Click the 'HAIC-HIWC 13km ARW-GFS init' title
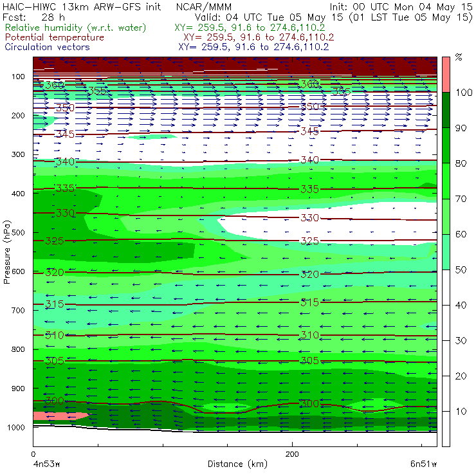The image size is (476, 476). coord(82,6)
